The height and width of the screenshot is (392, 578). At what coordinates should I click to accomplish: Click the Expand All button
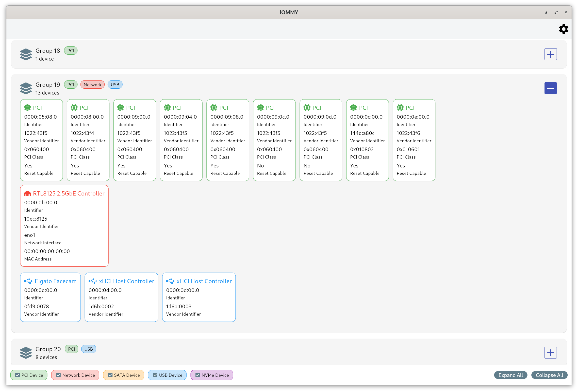pos(511,375)
